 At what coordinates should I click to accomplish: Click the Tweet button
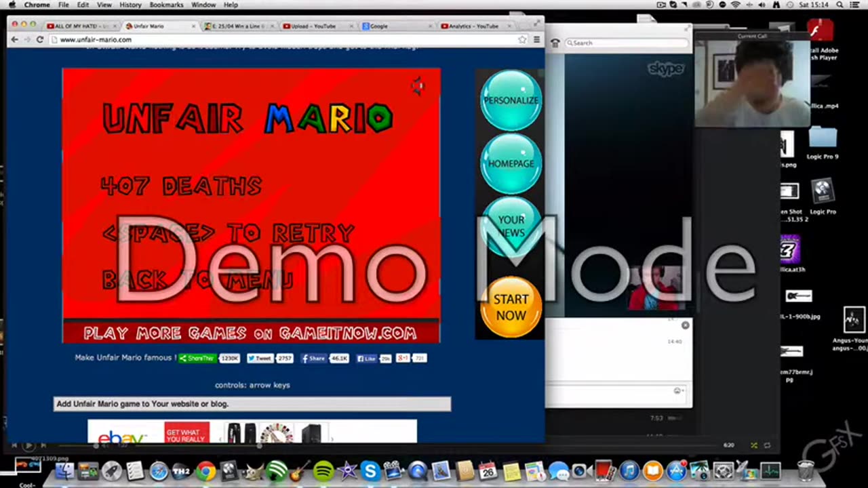point(260,358)
